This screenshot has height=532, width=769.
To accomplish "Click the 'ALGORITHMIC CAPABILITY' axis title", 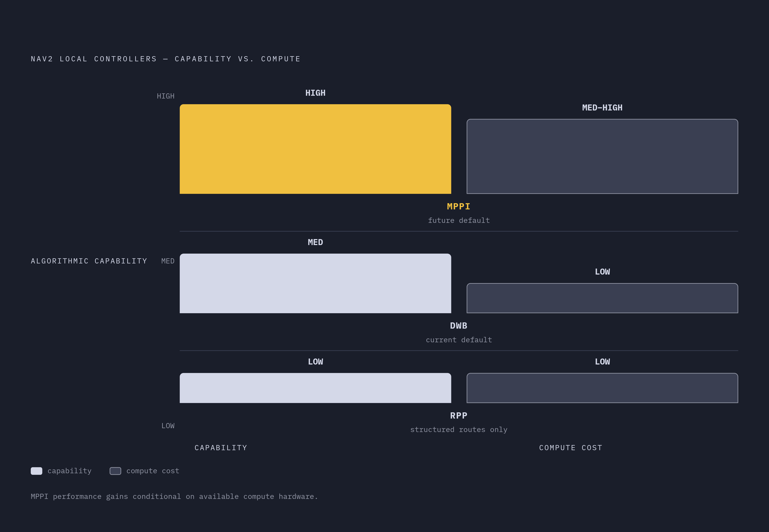I will coord(89,261).
